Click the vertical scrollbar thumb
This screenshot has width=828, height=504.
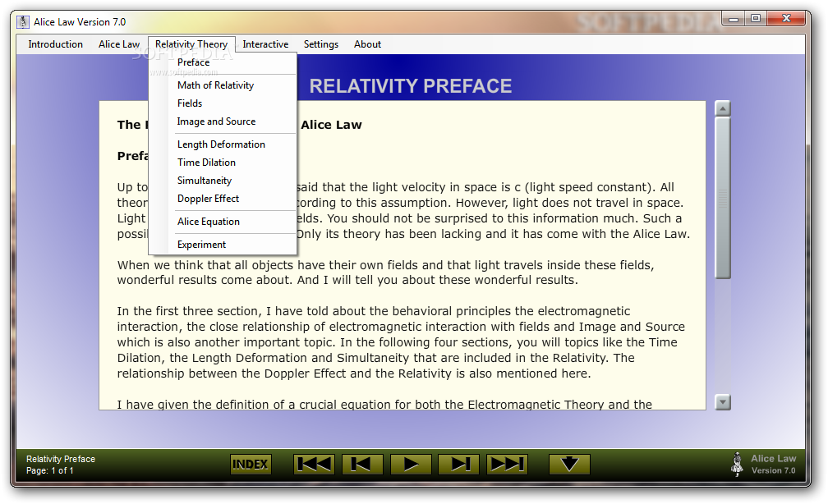[722, 198]
